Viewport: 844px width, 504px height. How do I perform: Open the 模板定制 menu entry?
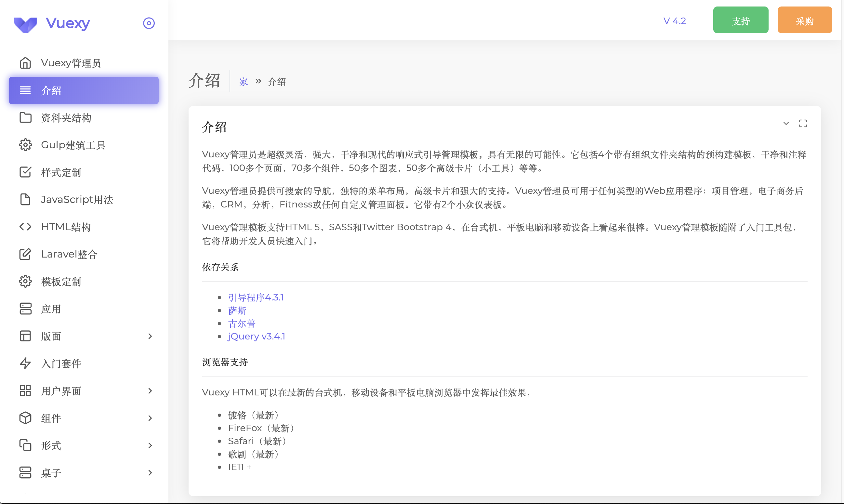pos(84,282)
